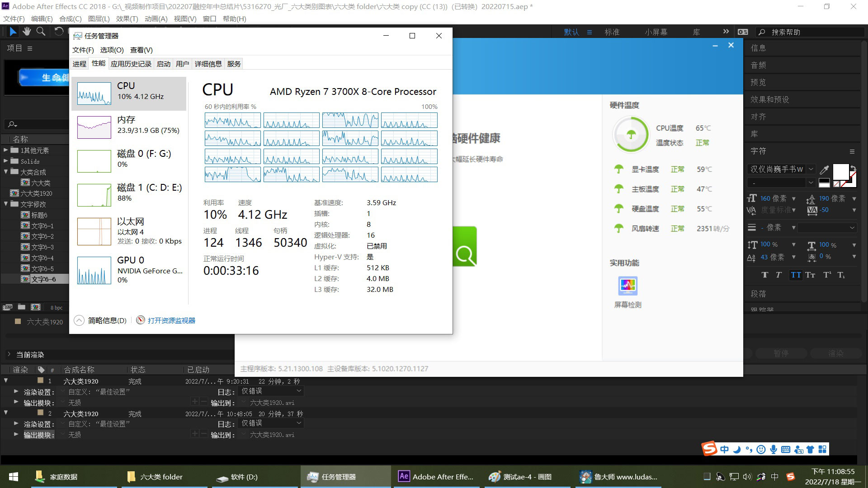
Task: Click the eyedropper next to font name
Action: tap(824, 169)
